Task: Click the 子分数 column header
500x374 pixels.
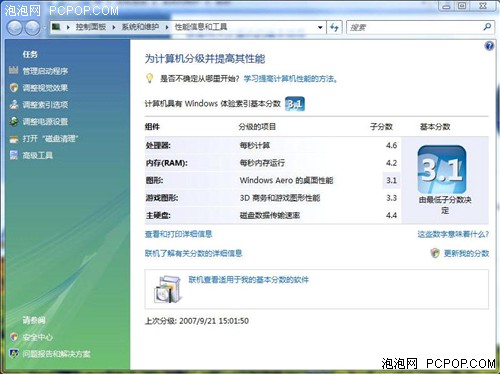Action: [x=381, y=127]
